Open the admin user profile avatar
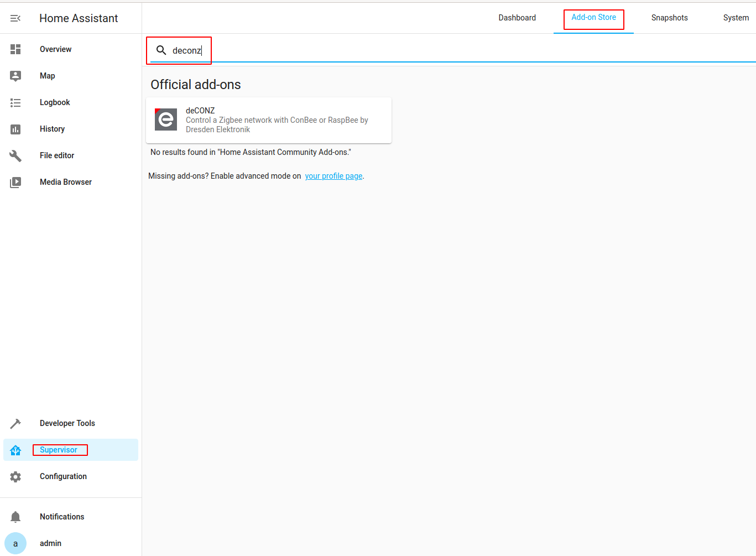The height and width of the screenshot is (556, 756). (x=15, y=543)
